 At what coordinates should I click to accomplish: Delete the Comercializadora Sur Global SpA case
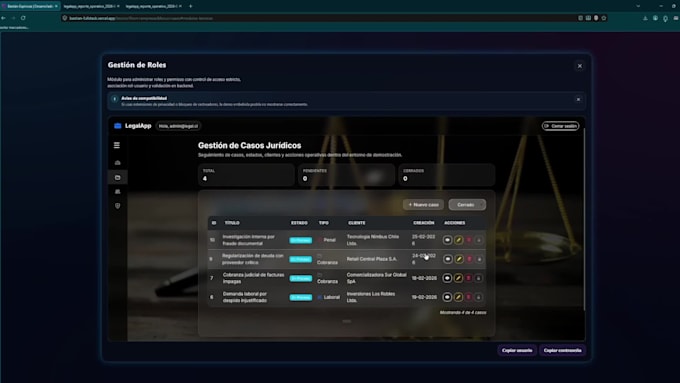[x=469, y=278]
